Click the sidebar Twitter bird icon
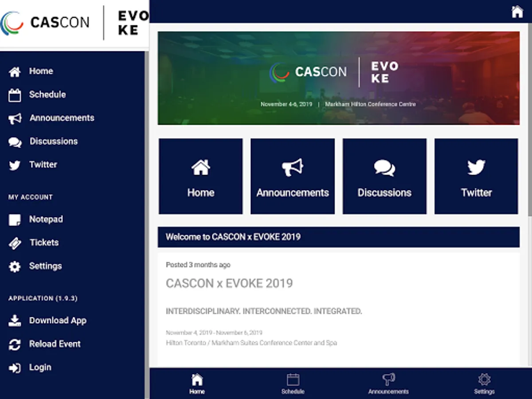 point(15,165)
